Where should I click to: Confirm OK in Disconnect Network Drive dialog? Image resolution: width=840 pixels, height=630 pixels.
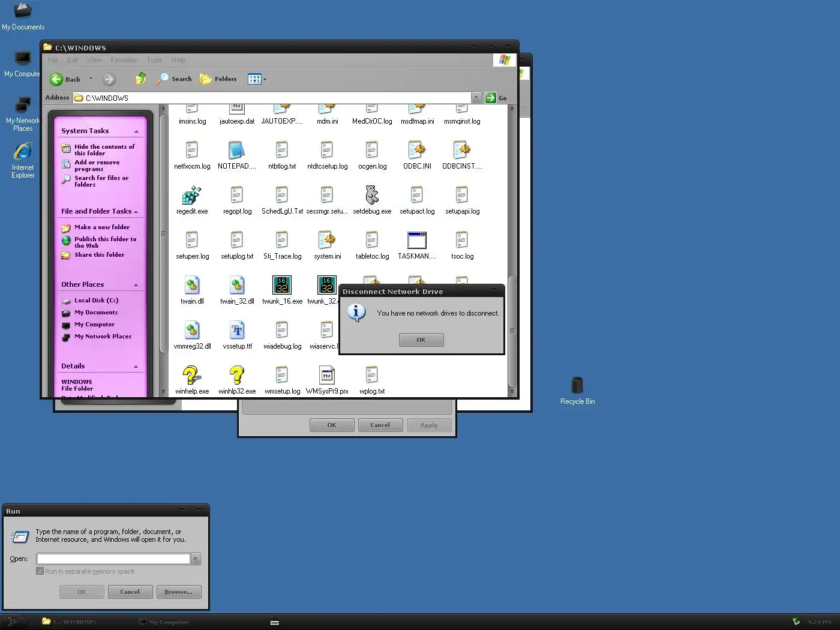click(421, 340)
